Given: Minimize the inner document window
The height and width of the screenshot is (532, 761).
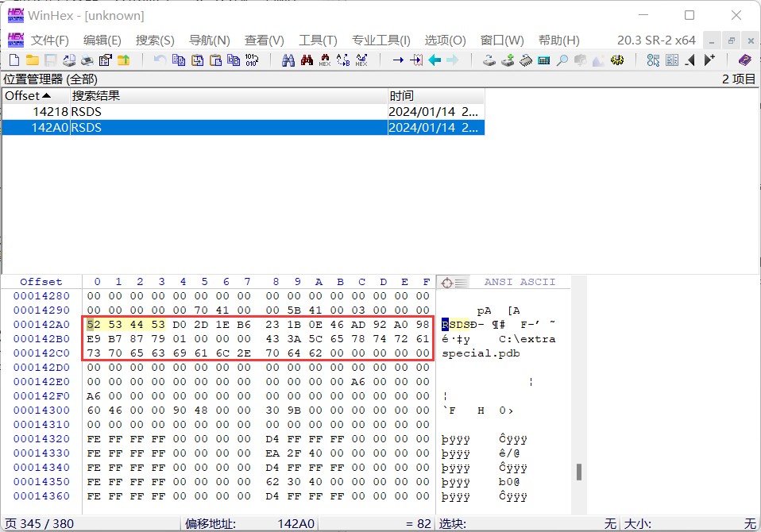Looking at the screenshot, I should [x=712, y=40].
